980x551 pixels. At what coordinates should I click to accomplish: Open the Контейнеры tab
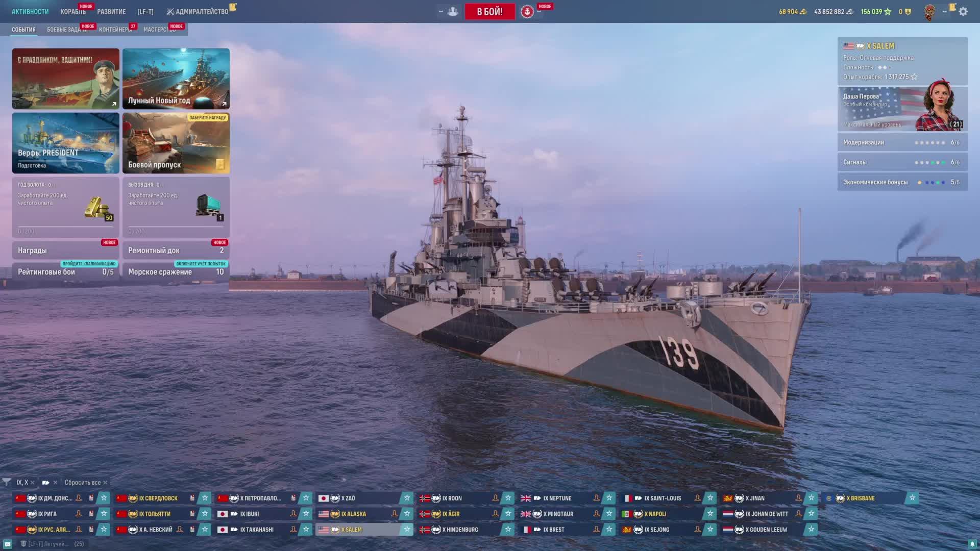pos(115,30)
